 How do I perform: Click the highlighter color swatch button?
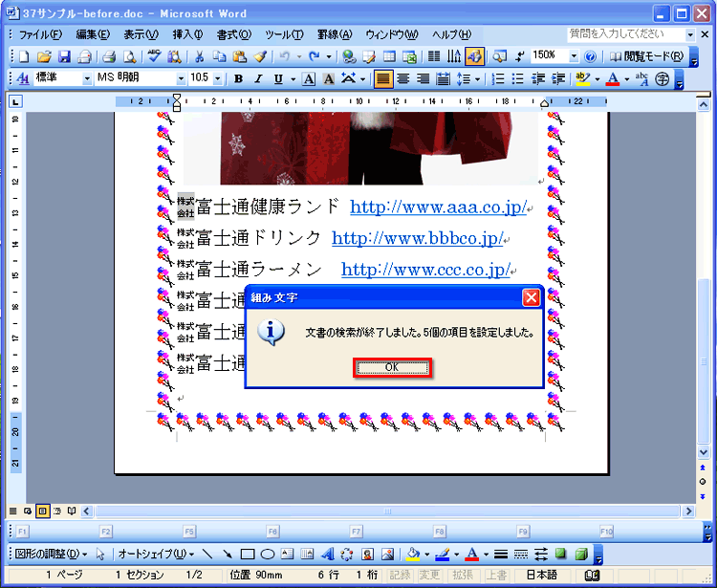coord(582,78)
